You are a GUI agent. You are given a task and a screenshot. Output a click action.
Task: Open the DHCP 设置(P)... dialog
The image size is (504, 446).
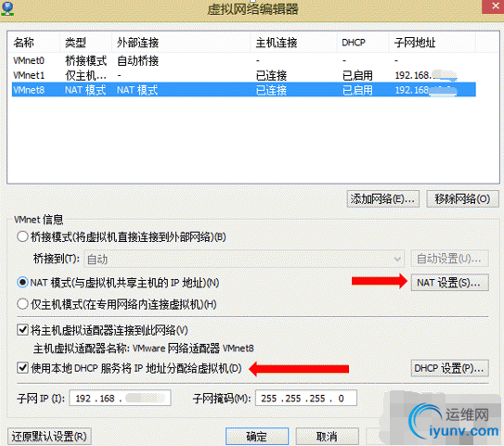(x=449, y=368)
